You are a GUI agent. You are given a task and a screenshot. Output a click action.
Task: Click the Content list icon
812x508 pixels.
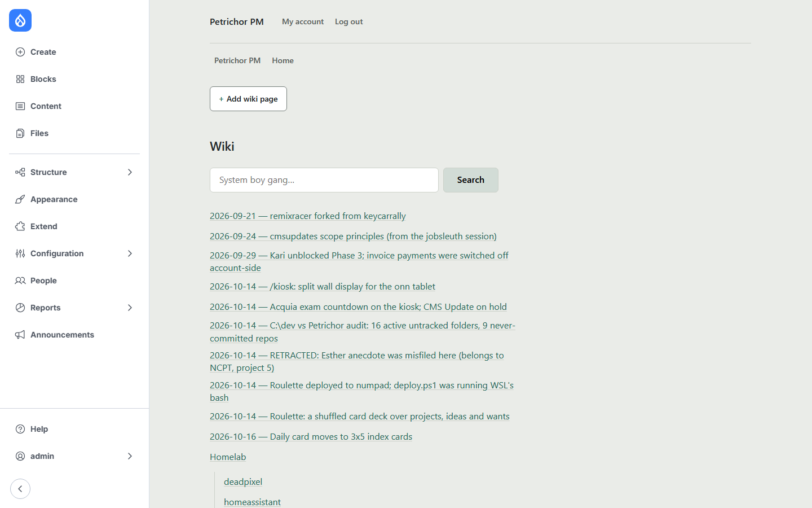[x=20, y=106]
